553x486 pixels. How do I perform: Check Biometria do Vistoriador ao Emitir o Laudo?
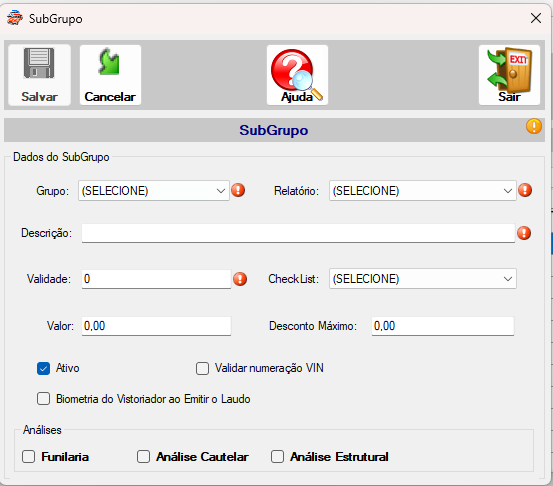click(43, 399)
